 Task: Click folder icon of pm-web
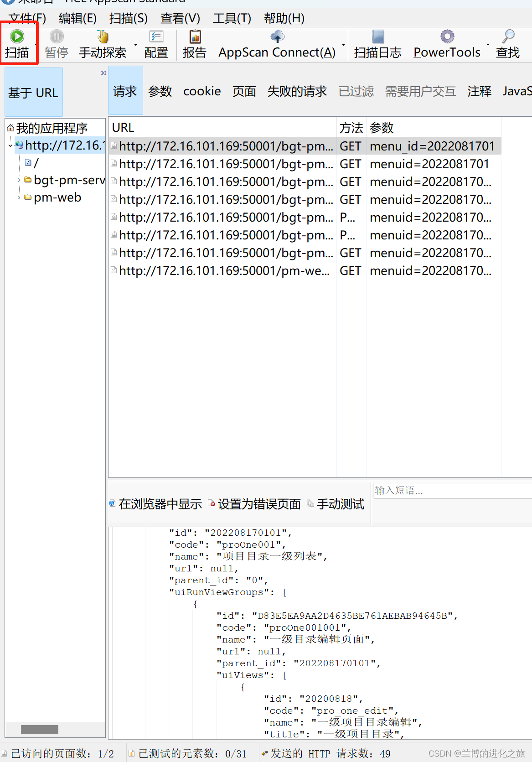point(28,197)
